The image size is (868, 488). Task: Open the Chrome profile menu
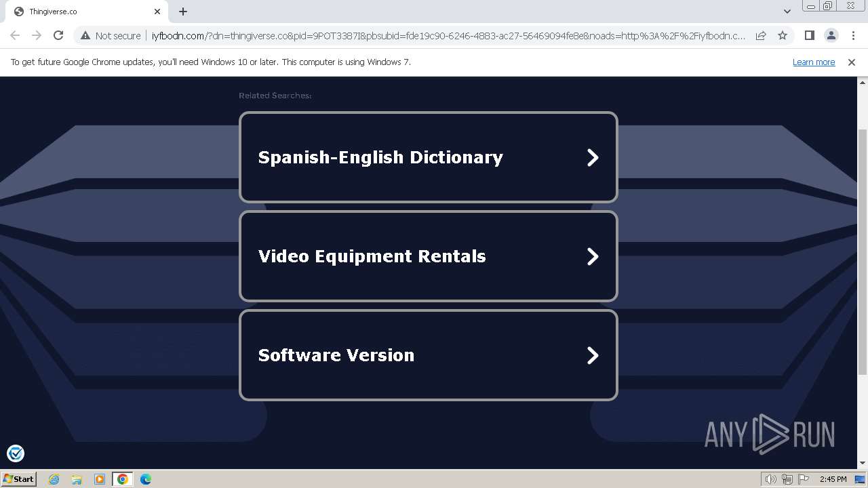(x=831, y=35)
